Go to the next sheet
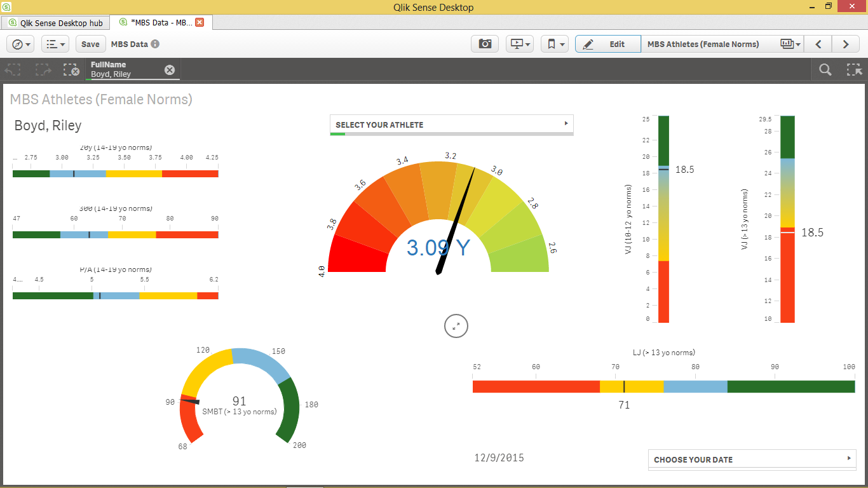The width and height of the screenshot is (868, 488). 846,44
